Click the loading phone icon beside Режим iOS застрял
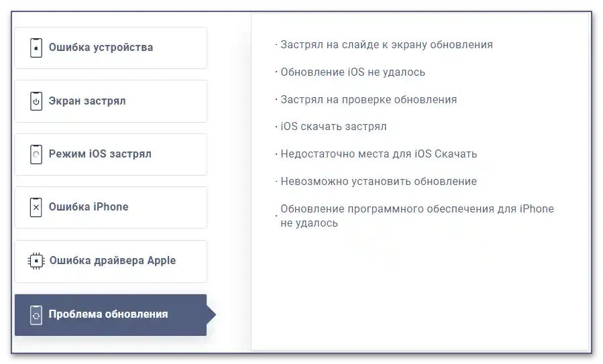Viewport: 603px width, 364px height. pos(36,155)
